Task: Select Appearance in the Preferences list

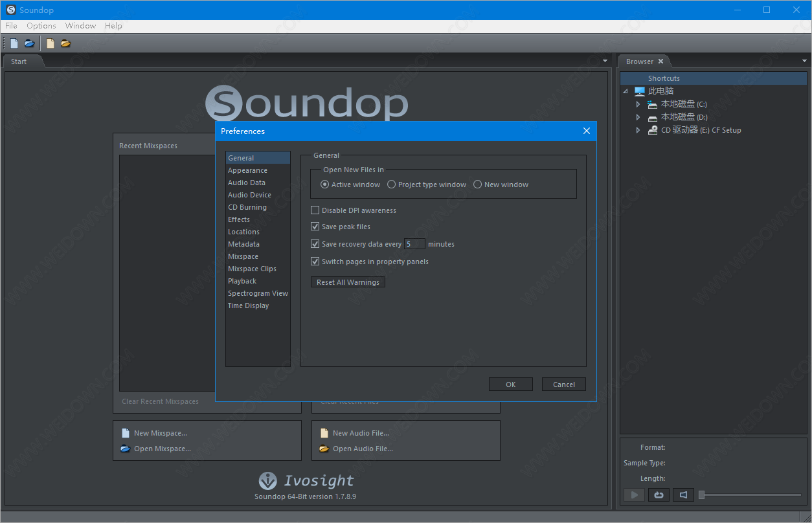Action: (x=258, y=170)
